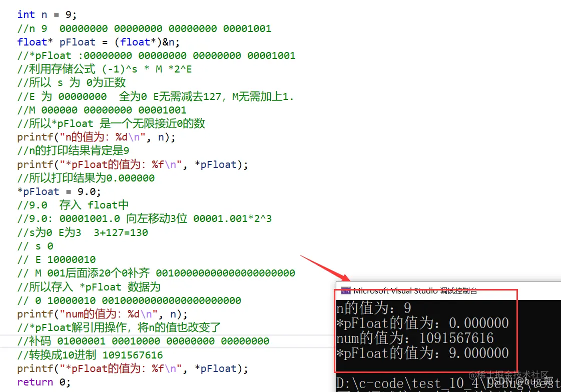Viewport: 561px width, 392px height.
Task: Click comment '// 0 10000010 00100000000000000000000'
Action: tap(129, 300)
